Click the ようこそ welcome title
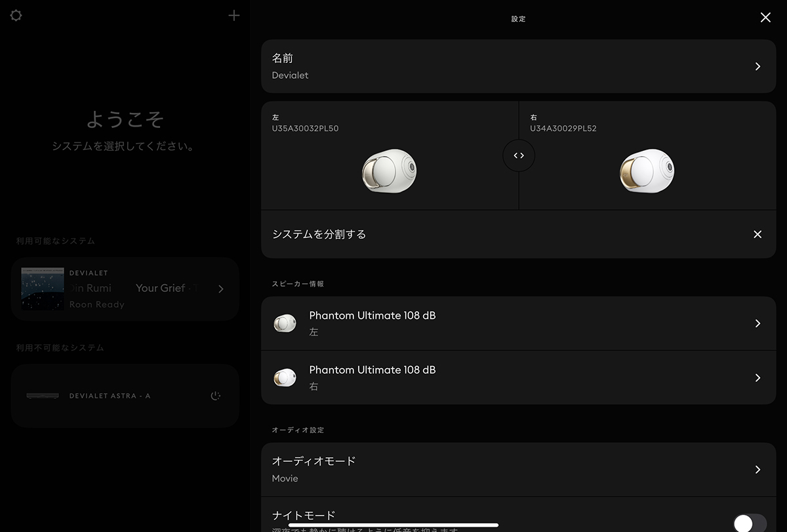 [x=125, y=119]
